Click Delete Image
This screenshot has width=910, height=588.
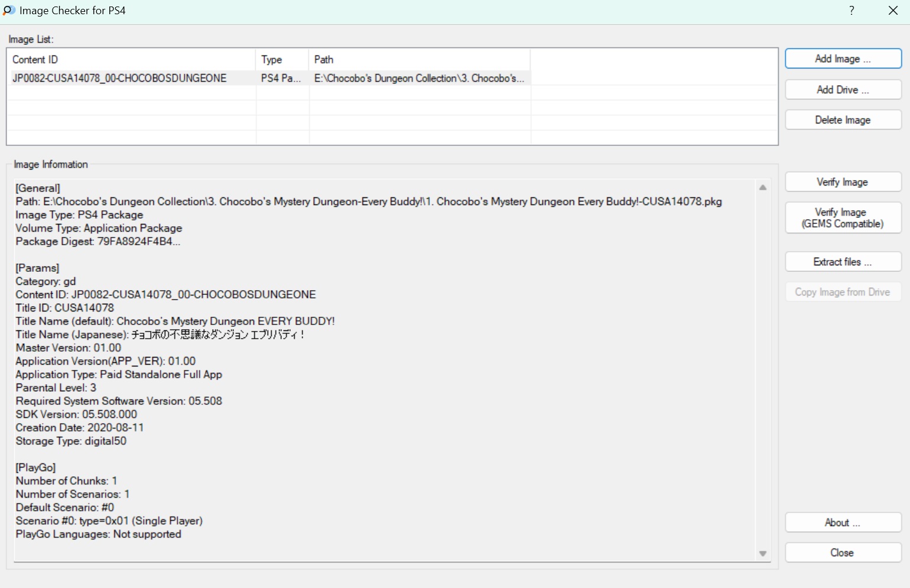(x=843, y=120)
